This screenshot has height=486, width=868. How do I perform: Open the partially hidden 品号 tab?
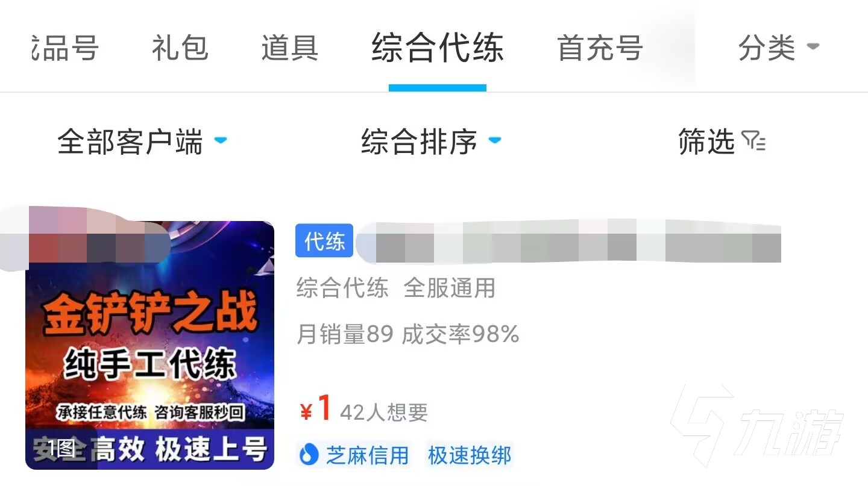coord(65,48)
